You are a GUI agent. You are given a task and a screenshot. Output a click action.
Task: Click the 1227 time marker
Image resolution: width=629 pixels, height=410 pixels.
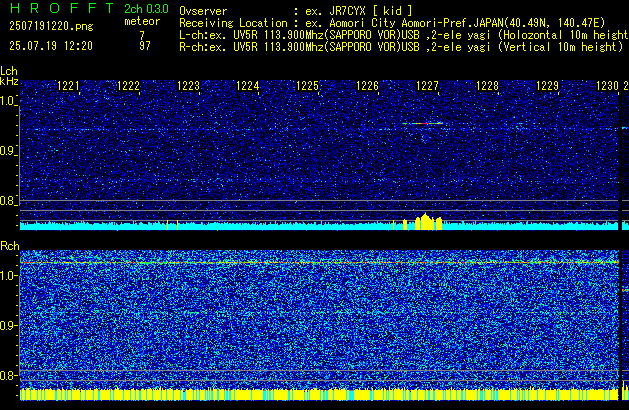click(427, 86)
